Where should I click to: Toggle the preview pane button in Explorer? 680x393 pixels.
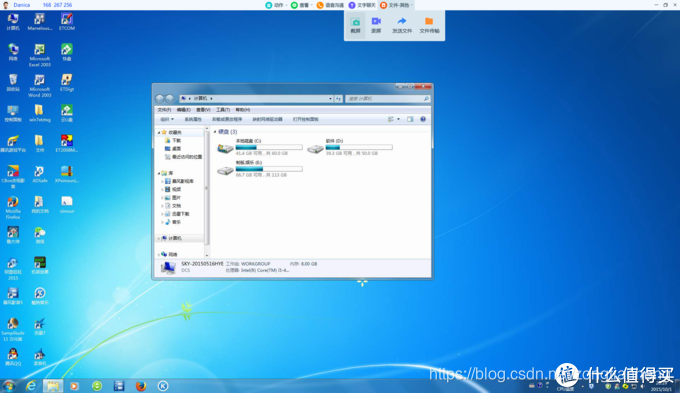[410, 119]
